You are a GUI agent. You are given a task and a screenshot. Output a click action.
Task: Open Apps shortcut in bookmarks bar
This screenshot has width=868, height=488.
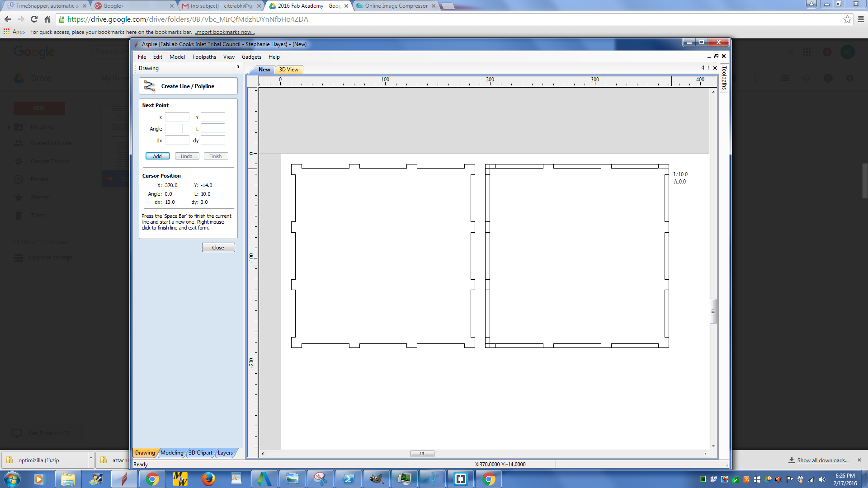tap(14, 32)
